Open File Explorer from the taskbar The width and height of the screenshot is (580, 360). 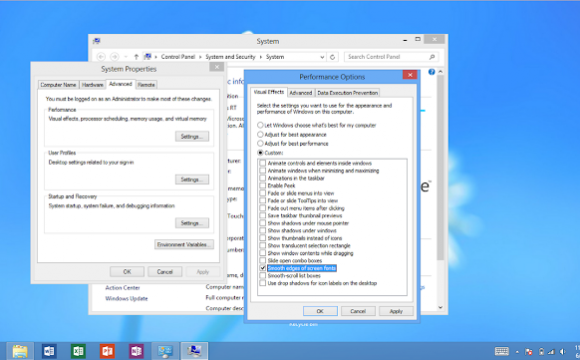(x=20, y=351)
